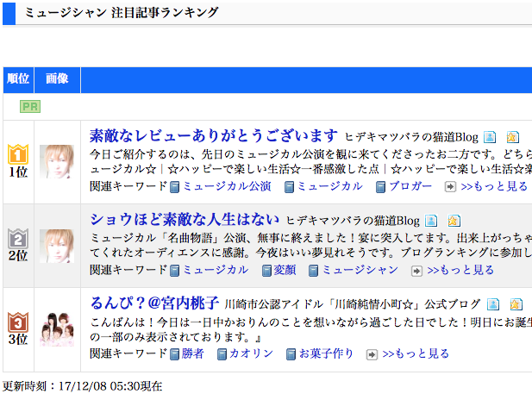Open keyword 変顔
Image resolution: width=532 pixels, height=400 pixels.
[x=285, y=270]
